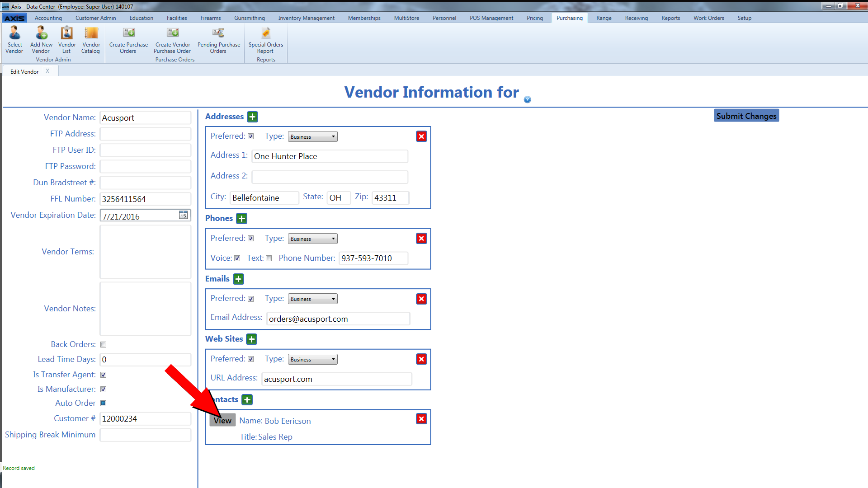This screenshot has height=488, width=868.
Task: Launch Create Vendor Purchase Order
Action: tap(172, 40)
